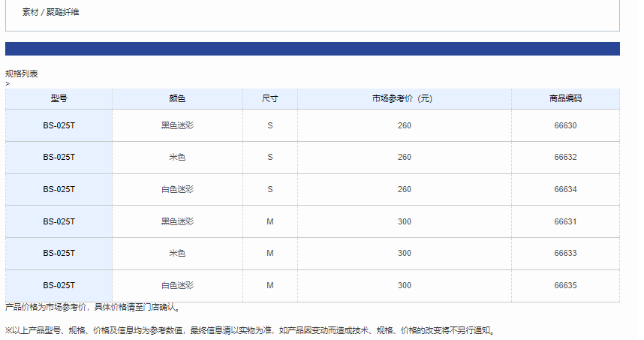
Task: Click size M in the 66631 row
Action: coord(270,221)
